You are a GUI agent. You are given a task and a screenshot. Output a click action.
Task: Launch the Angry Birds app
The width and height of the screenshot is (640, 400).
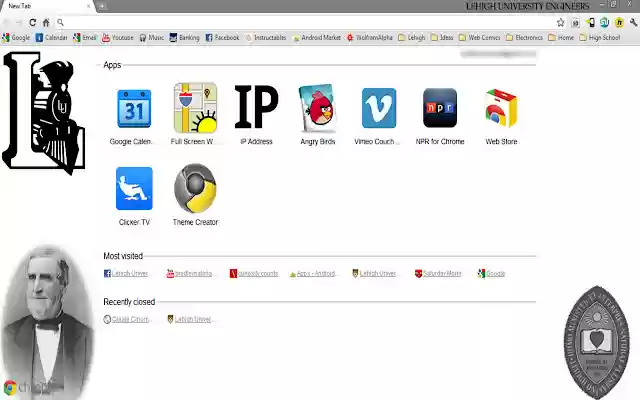(318, 115)
